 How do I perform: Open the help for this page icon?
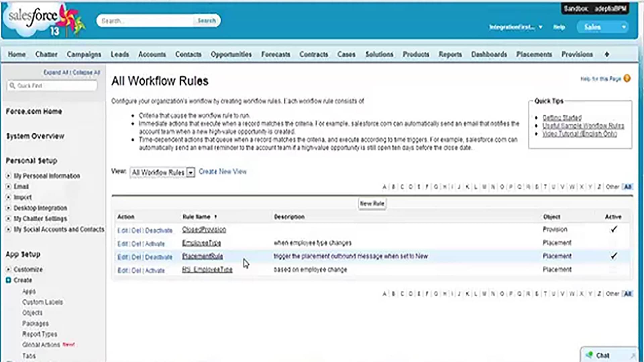[x=627, y=78]
